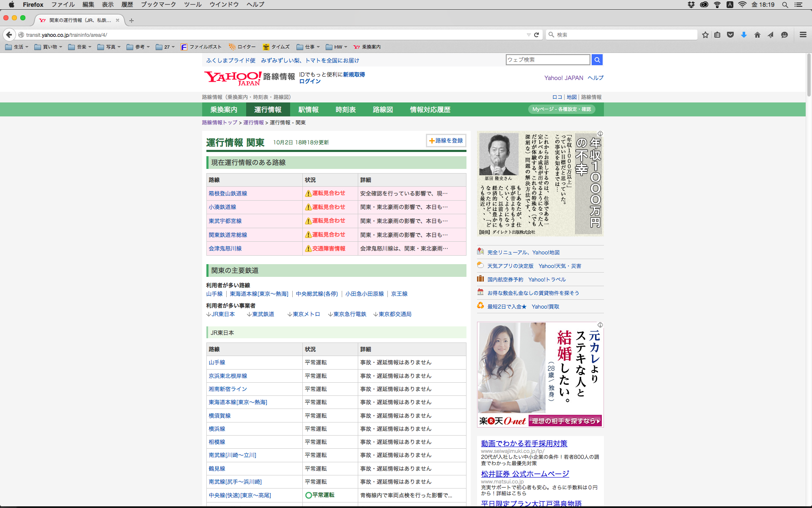Open the 箱根登山鉄道線 line link

228,193
